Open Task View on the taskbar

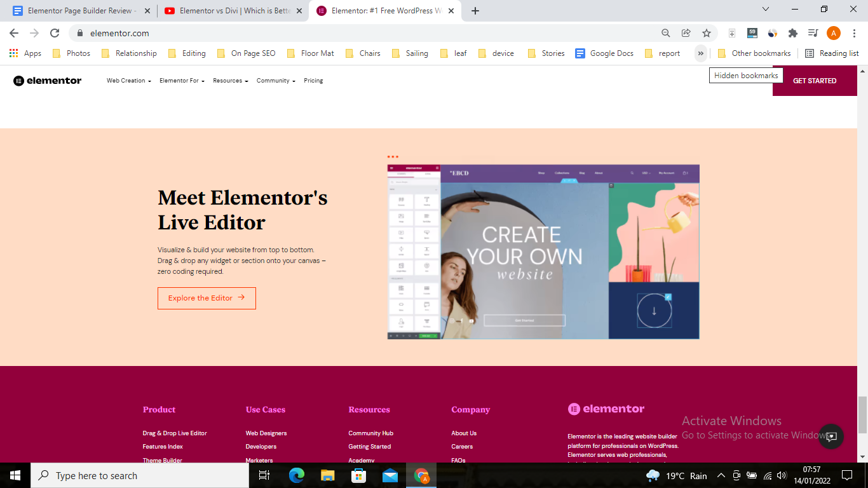coord(264,475)
